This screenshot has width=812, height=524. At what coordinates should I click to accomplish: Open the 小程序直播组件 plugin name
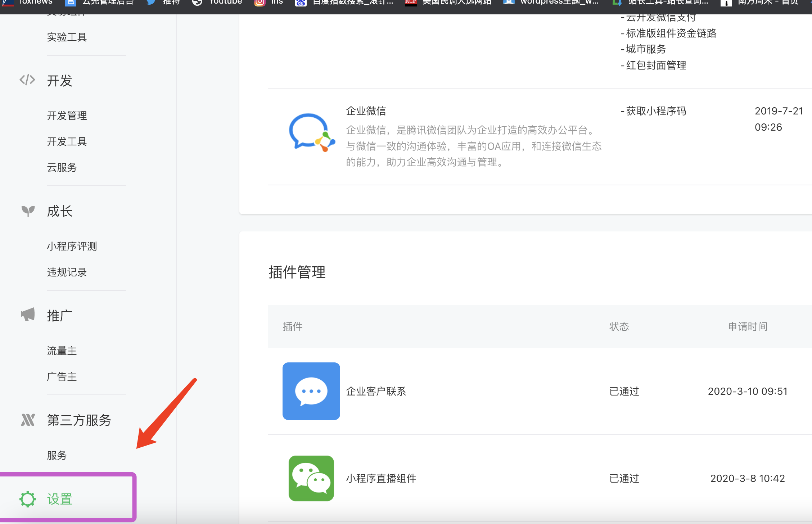pyautogui.click(x=381, y=478)
